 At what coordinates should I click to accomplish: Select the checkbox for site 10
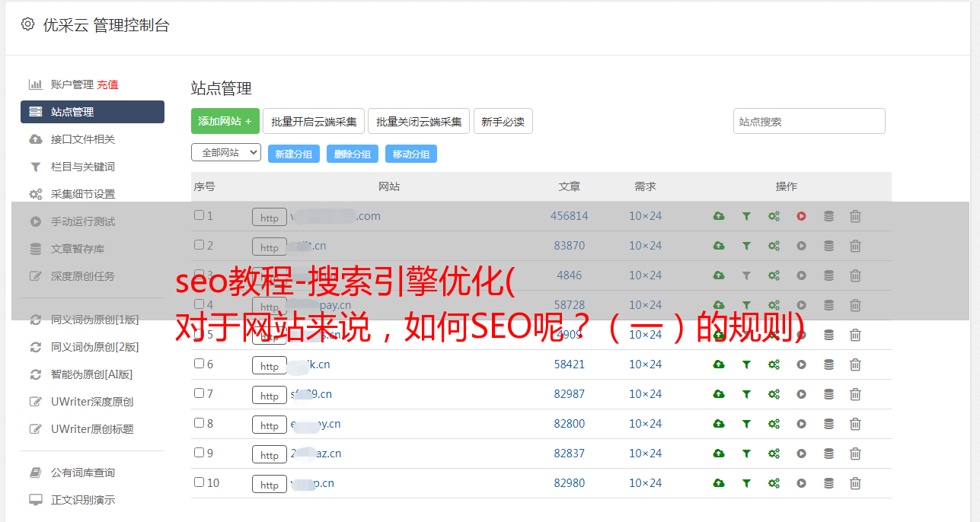pos(199,482)
